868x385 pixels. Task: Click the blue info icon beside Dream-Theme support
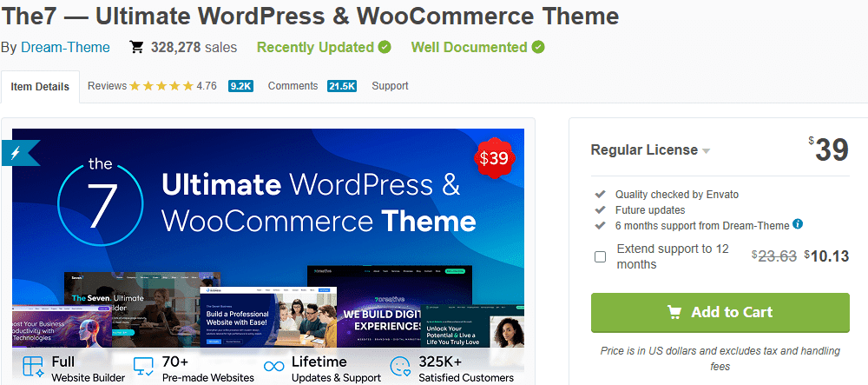coord(798,224)
